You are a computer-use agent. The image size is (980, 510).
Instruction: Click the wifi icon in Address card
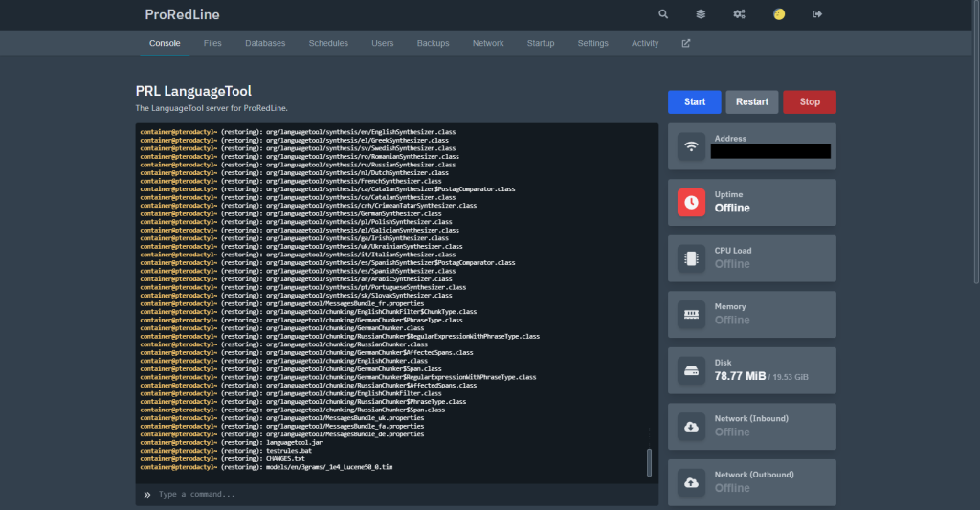(x=692, y=146)
